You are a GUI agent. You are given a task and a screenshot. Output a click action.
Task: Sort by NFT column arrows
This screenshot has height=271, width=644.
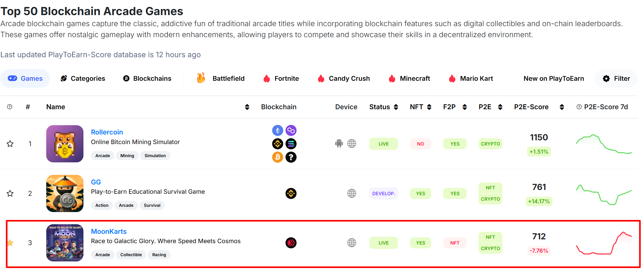pos(429,107)
